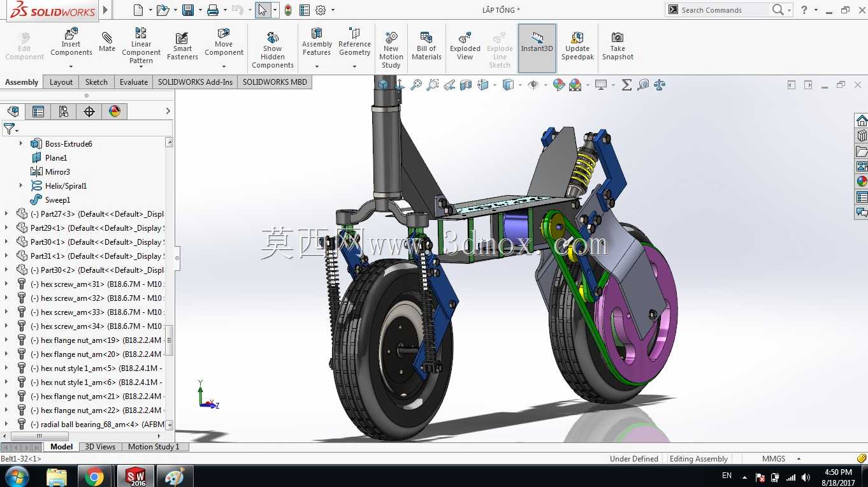Select the Zoom to Area tool
The width and height of the screenshot is (868, 487).
(433, 85)
